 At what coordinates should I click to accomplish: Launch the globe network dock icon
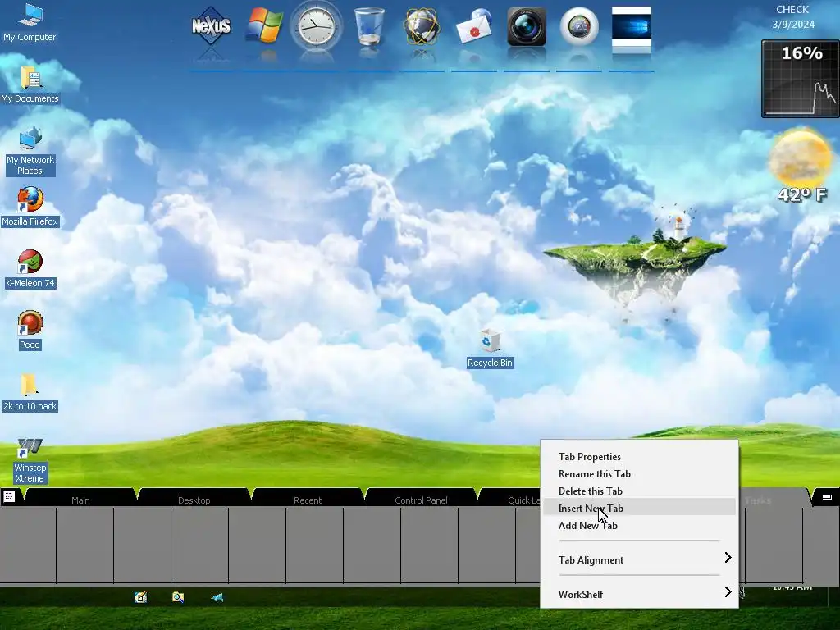[x=422, y=25]
